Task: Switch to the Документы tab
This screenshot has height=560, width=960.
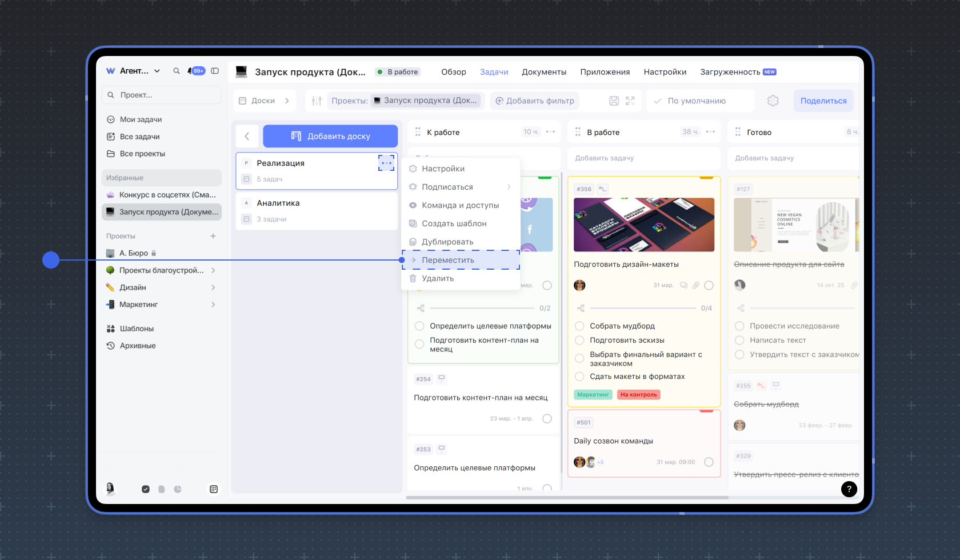Action: click(543, 72)
